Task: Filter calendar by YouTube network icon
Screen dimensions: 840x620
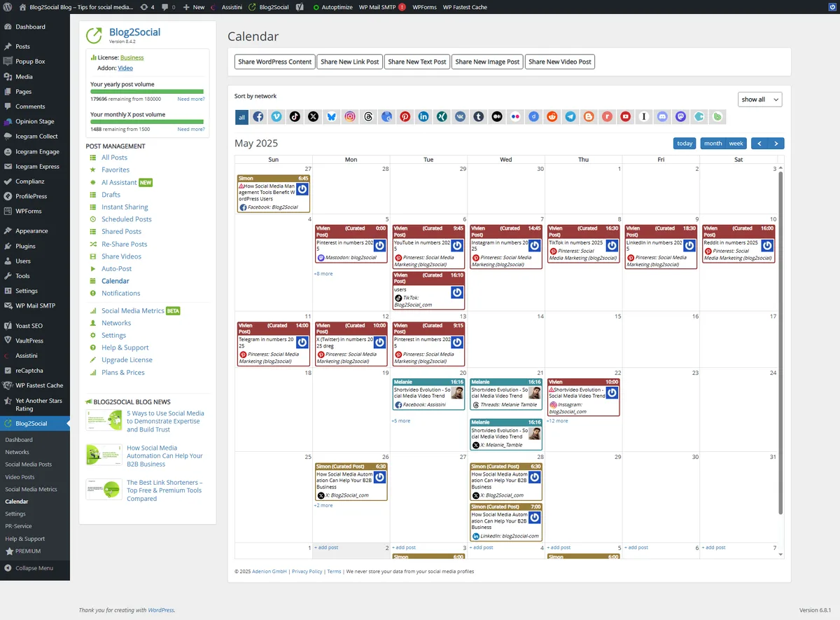Action: 626,117
